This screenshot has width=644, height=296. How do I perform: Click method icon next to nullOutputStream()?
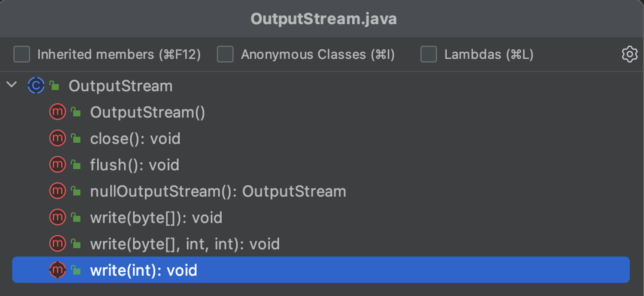point(57,191)
